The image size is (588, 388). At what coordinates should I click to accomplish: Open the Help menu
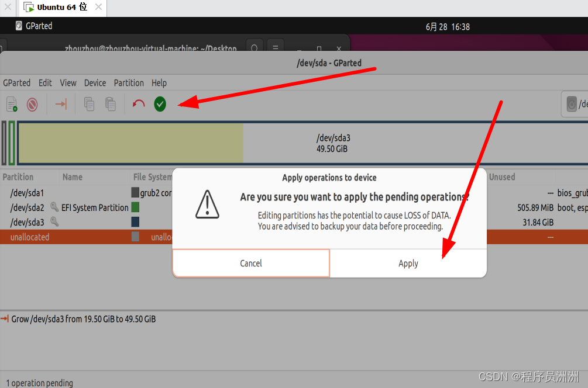click(159, 83)
